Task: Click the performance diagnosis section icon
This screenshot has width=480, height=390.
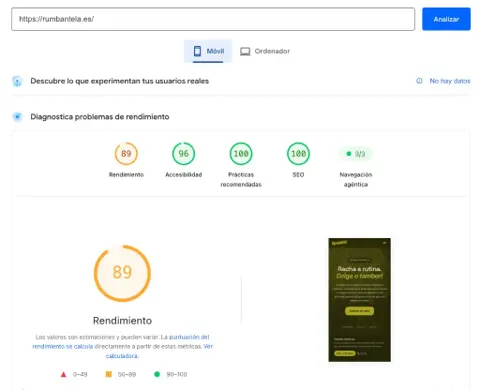Action: pos(17,117)
